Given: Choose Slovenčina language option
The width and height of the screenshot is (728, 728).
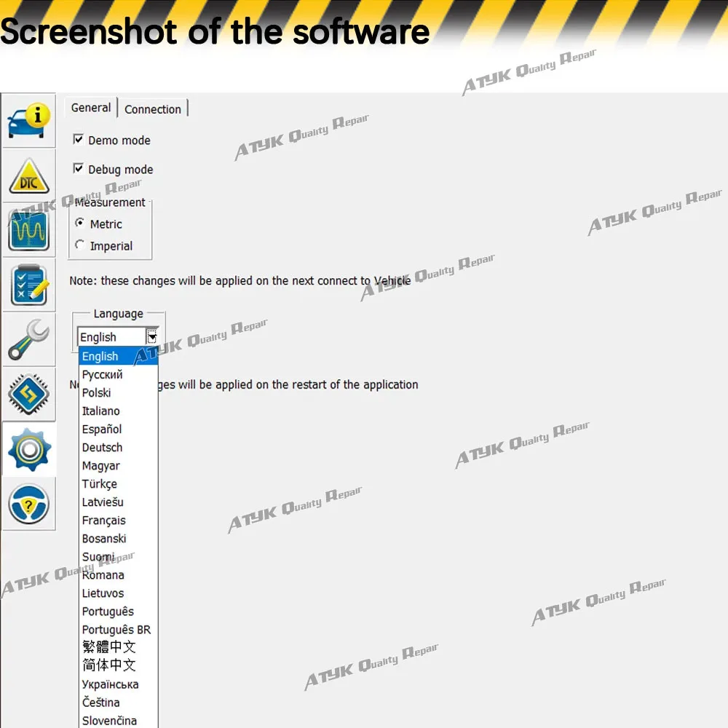Looking at the screenshot, I should pyautogui.click(x=119, y=721).
